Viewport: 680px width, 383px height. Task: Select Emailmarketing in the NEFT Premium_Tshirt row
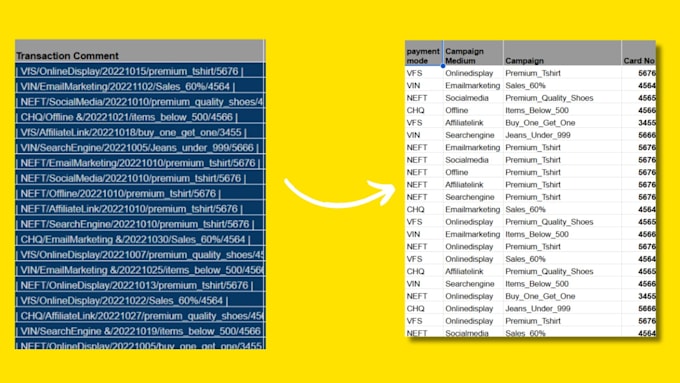click(473, 147)
